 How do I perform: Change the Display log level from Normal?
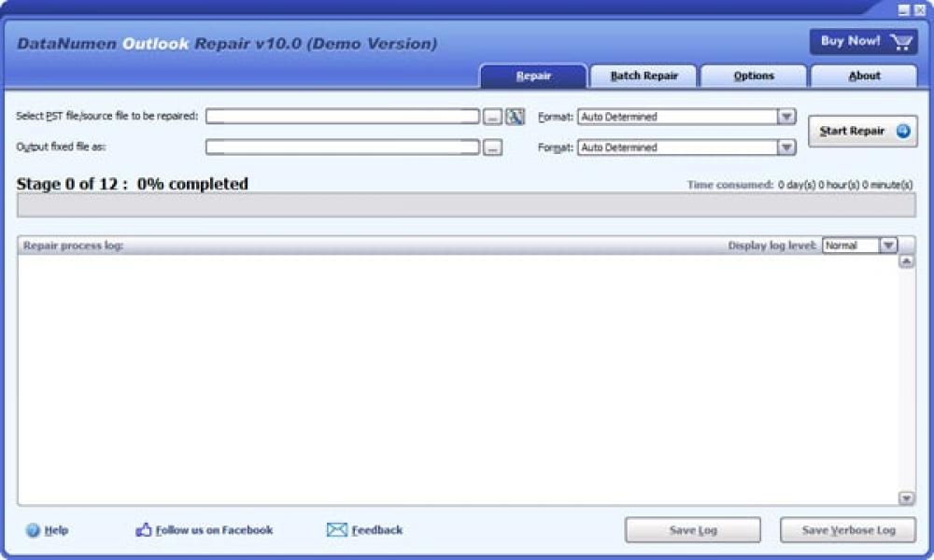[x=886, y=245]
